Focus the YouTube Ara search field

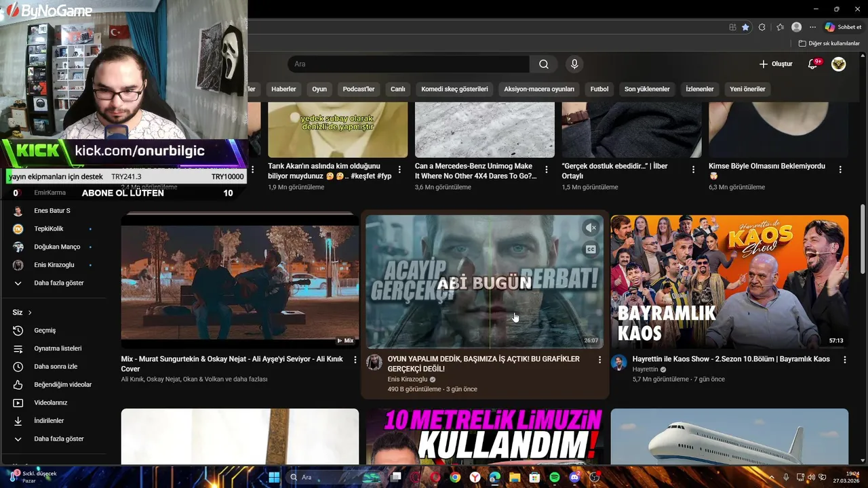[409, 64]
